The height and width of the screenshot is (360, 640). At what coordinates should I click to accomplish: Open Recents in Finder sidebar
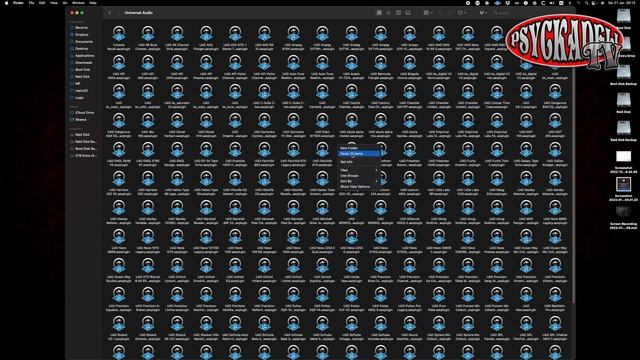tap(81, 28)
